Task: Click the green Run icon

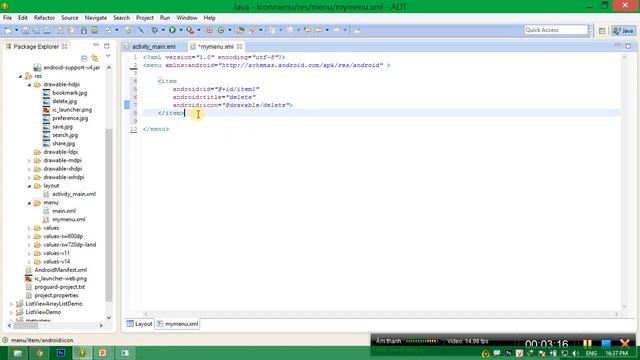Action: pos(172,30)
